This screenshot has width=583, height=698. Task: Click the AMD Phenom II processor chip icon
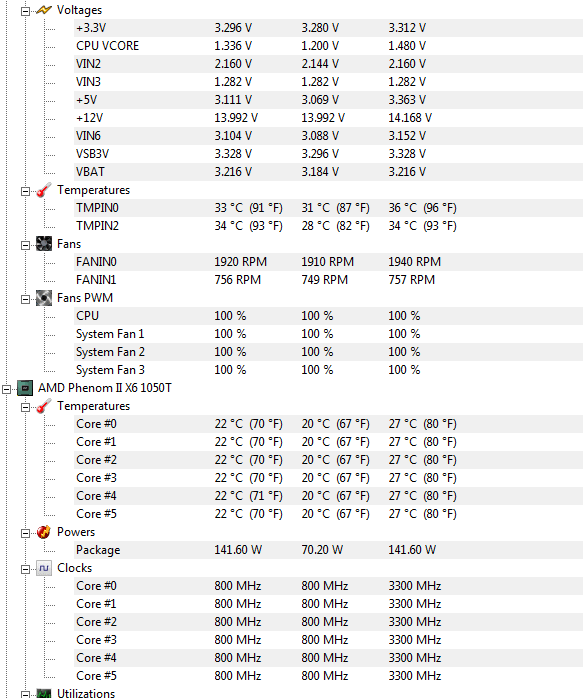point(25,388)
